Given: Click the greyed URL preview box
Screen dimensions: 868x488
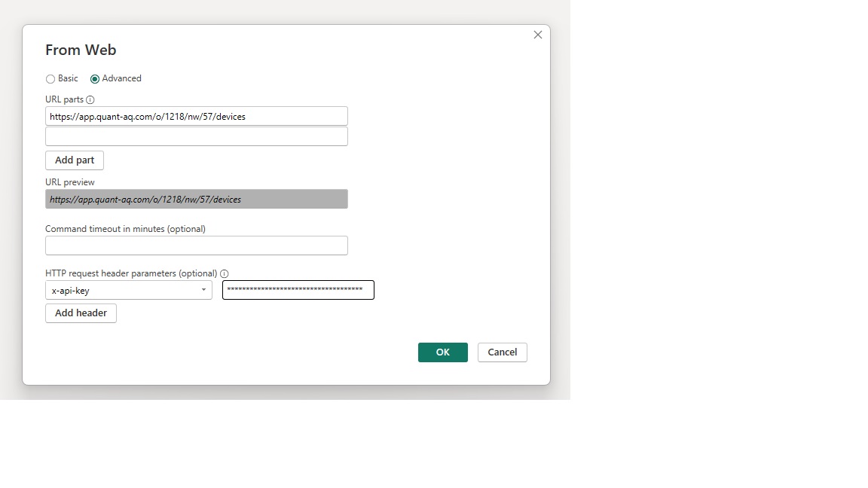Looking at the screenshot, I should coord(196,200).
